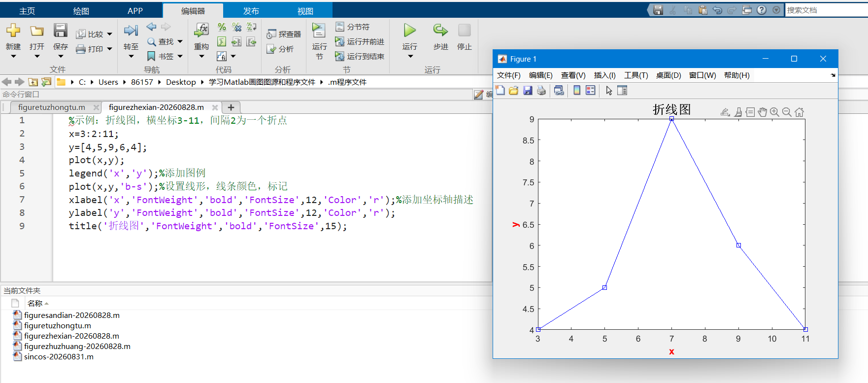Switch to the 绘图 ribbon tab

click(x=81, y=11)
